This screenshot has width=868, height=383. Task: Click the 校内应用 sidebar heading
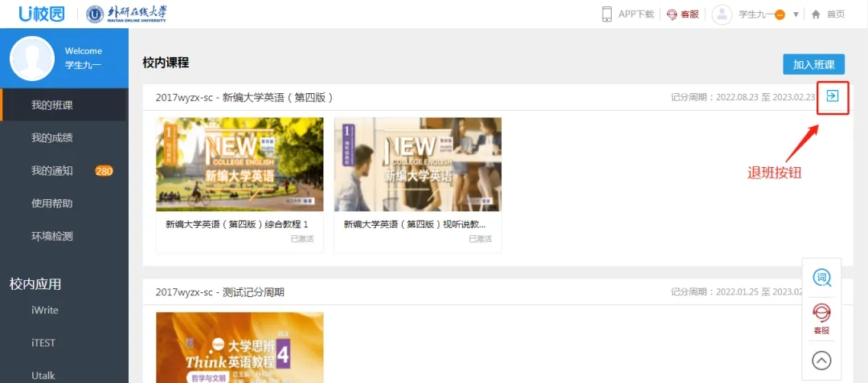(35, 284)
